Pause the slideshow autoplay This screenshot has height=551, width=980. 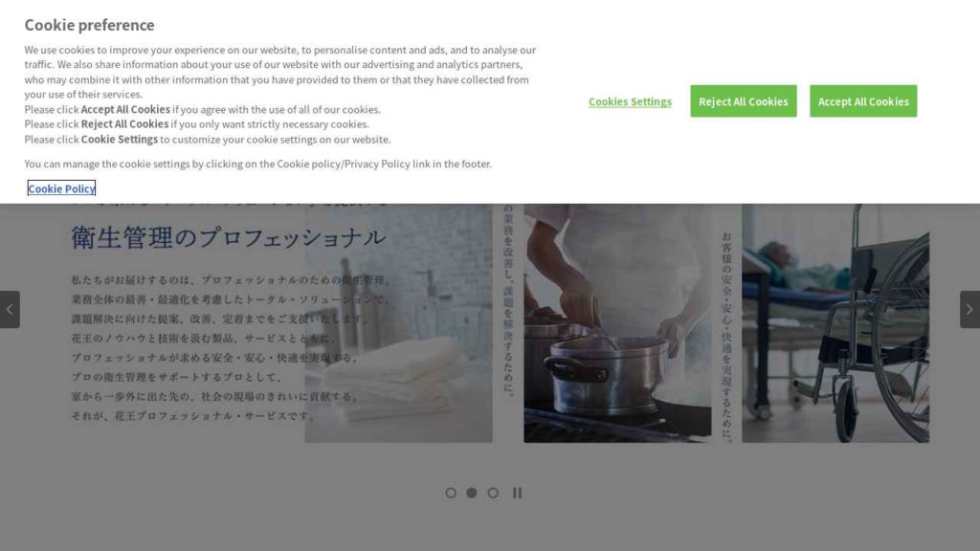point(518,493)
